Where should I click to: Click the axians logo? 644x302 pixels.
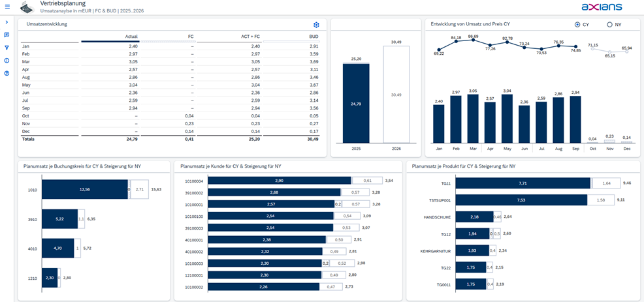601,7
